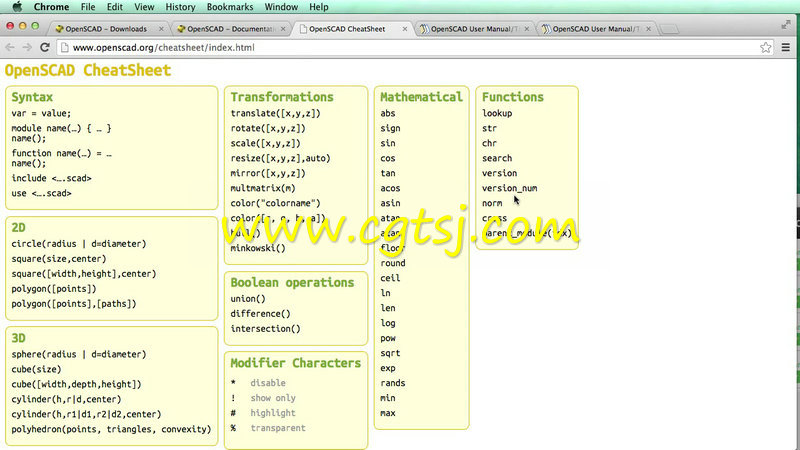This screenshot has height=450, width=800.
Task: Open the norm function entry
Action: coord(492,203)
